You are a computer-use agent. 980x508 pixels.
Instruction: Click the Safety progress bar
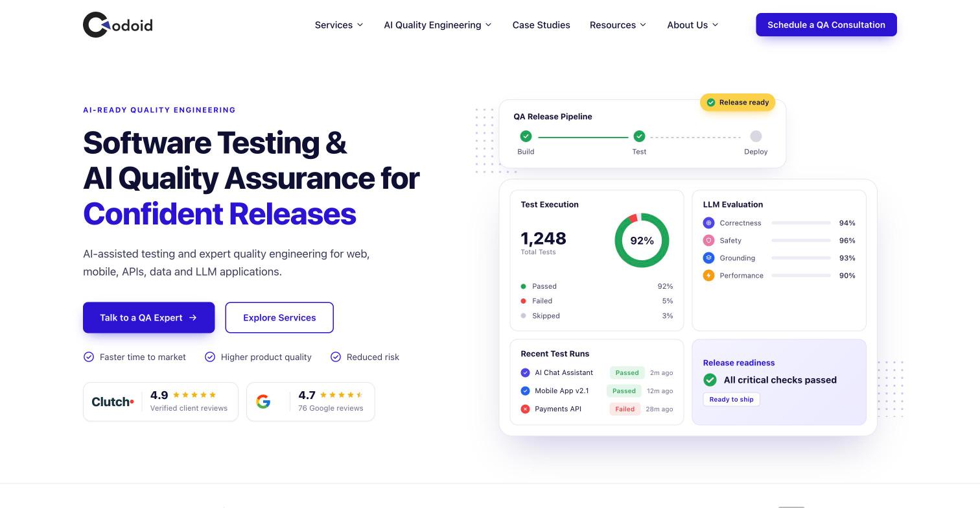click(x=801, y=240)
